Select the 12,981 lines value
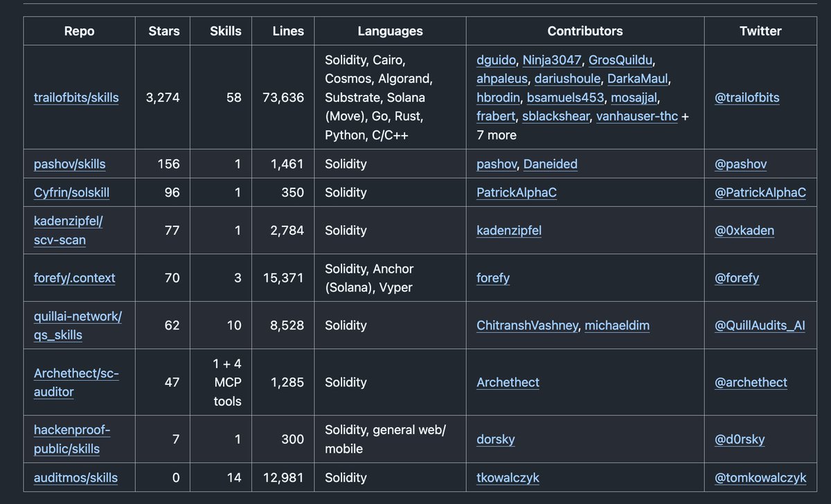This screenshot has width=831, height=504. pos(283,478)
